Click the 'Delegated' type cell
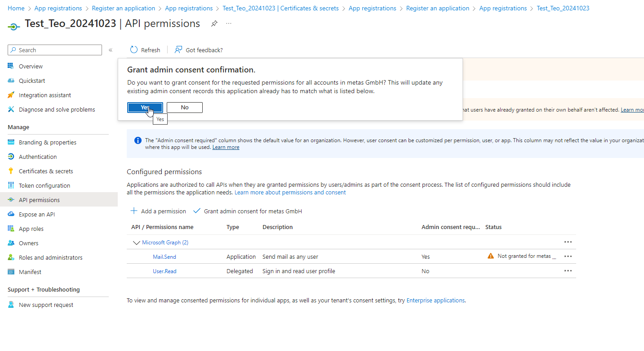This screenshot has height=351, width=644. (240, 271)
